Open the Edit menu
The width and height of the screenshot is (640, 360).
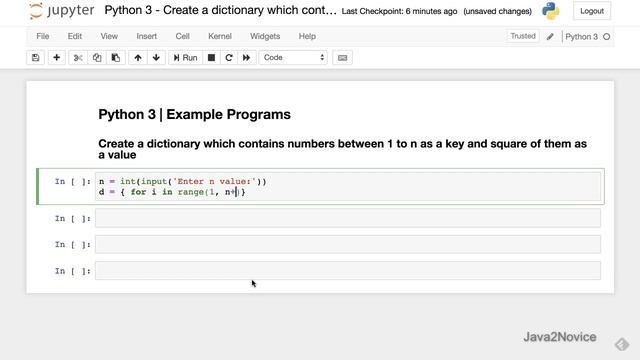point(75,36)
